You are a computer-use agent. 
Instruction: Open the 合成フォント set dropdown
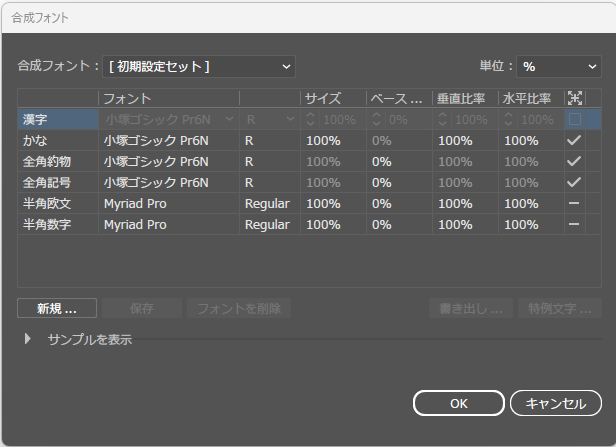200,66
